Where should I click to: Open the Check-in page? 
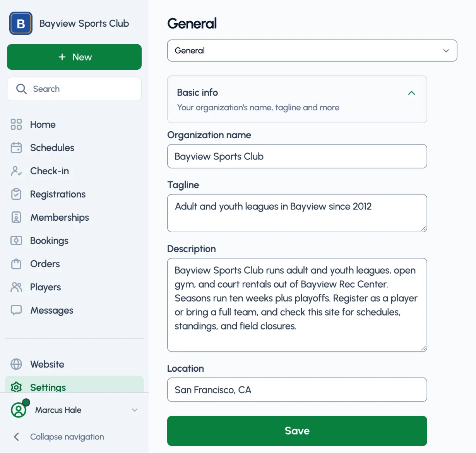click(x=74, y=171)
